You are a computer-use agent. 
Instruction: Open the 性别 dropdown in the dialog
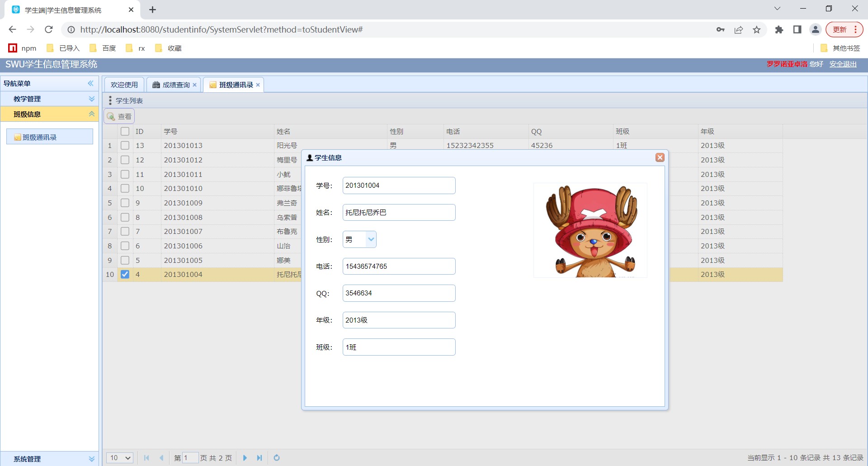(x=371, y=239)
